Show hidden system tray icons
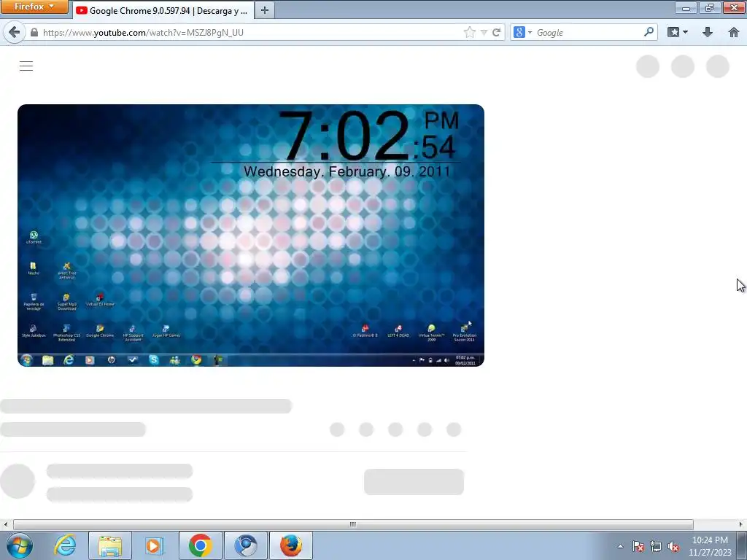 [x=620, y=547]
